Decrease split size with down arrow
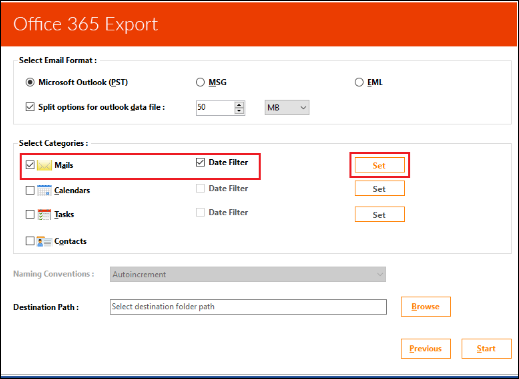Viewport: 519px width, 379px height. pyautogui.click(x=239, y=111)
